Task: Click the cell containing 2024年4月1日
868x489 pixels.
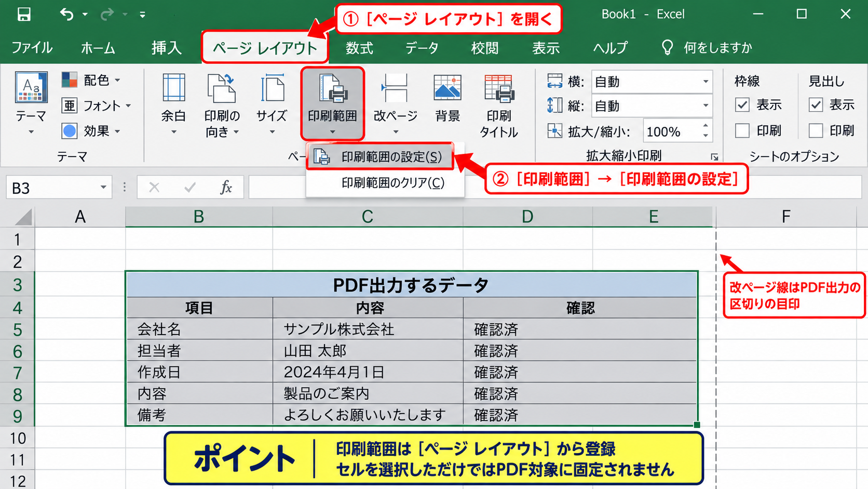Action: (368, 372)
